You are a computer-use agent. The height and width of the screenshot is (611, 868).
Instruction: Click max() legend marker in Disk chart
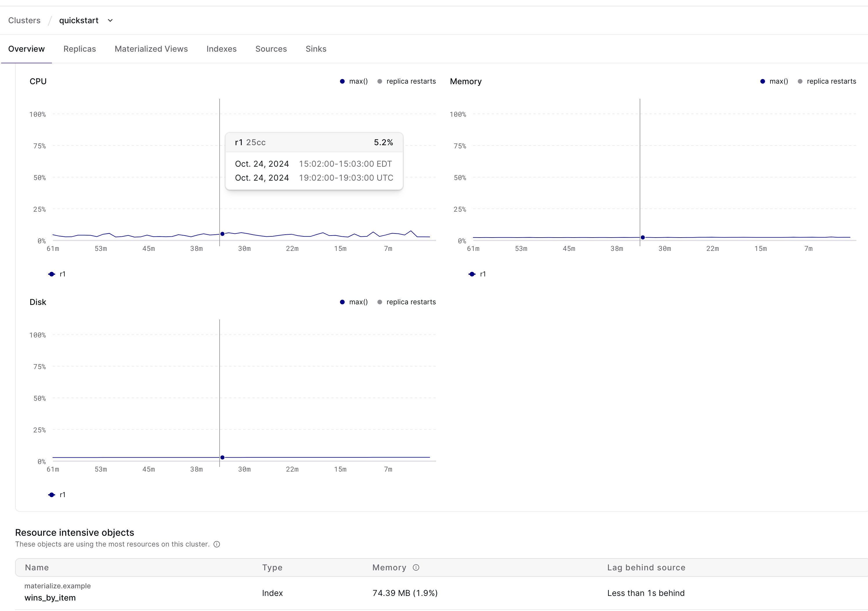(343, 302)
